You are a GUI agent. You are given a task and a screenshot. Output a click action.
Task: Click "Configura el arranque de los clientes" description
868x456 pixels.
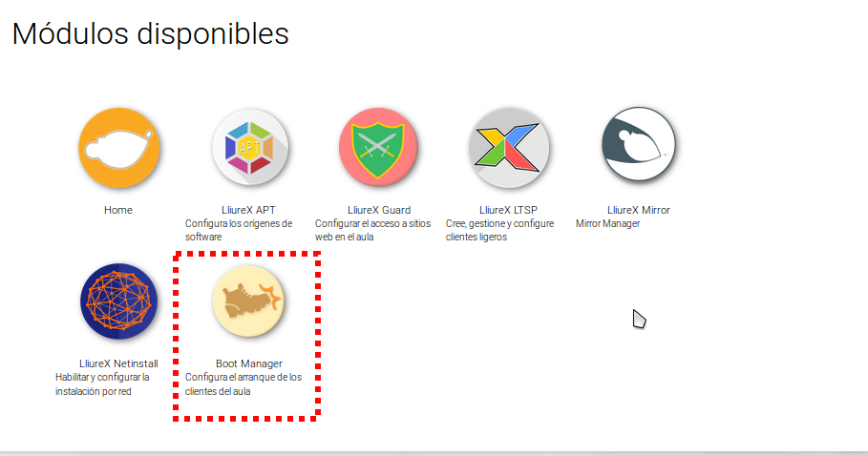243,384
